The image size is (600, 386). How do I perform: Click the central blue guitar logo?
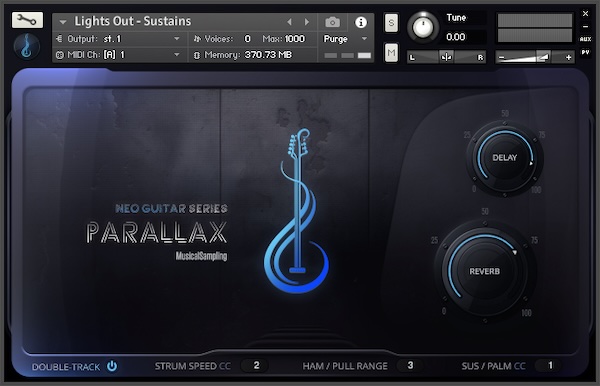click(x=297, y=210)
